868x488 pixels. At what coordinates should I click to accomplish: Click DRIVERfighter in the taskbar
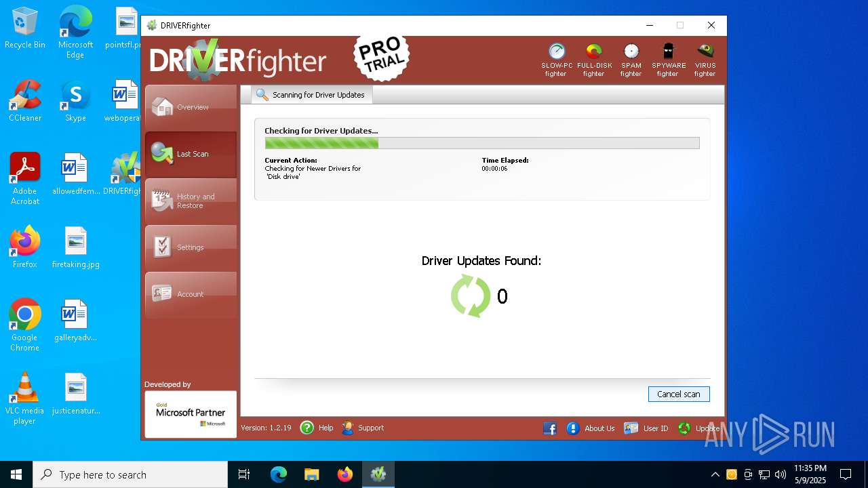tap(378, 474)
